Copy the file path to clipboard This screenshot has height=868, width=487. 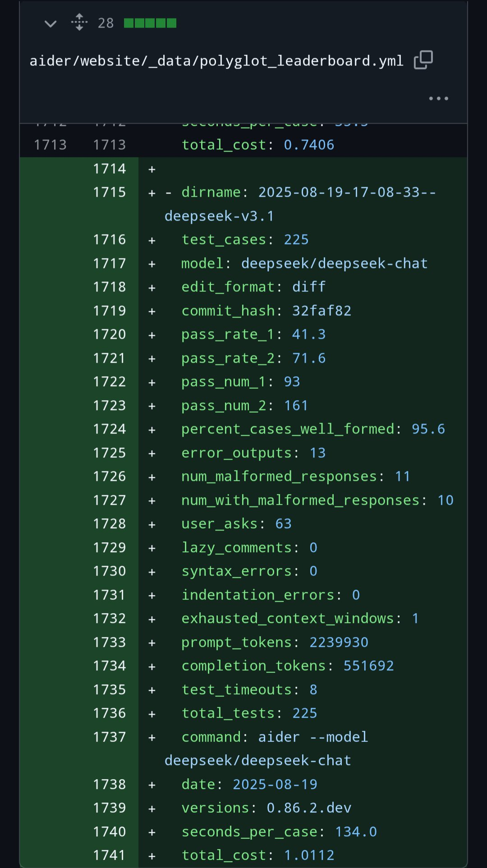coord(423,60)
